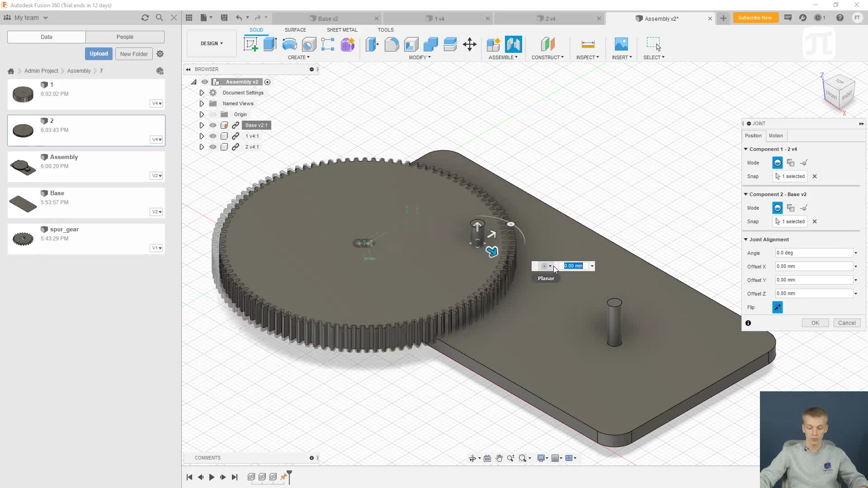Screen dimensions: 868x488
Task: Open the data panel grid icon
Action: point(189,18)
